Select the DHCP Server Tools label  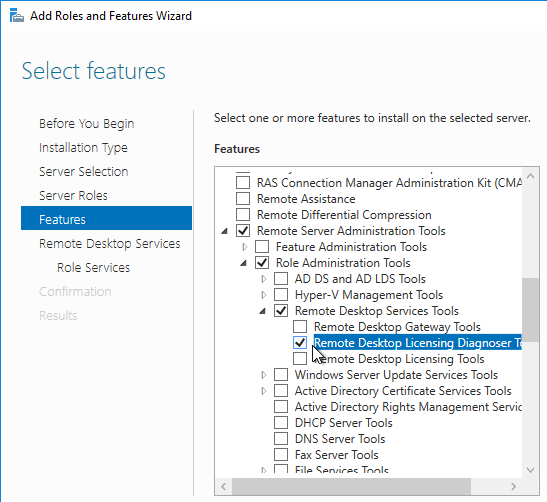pos(344,423)
